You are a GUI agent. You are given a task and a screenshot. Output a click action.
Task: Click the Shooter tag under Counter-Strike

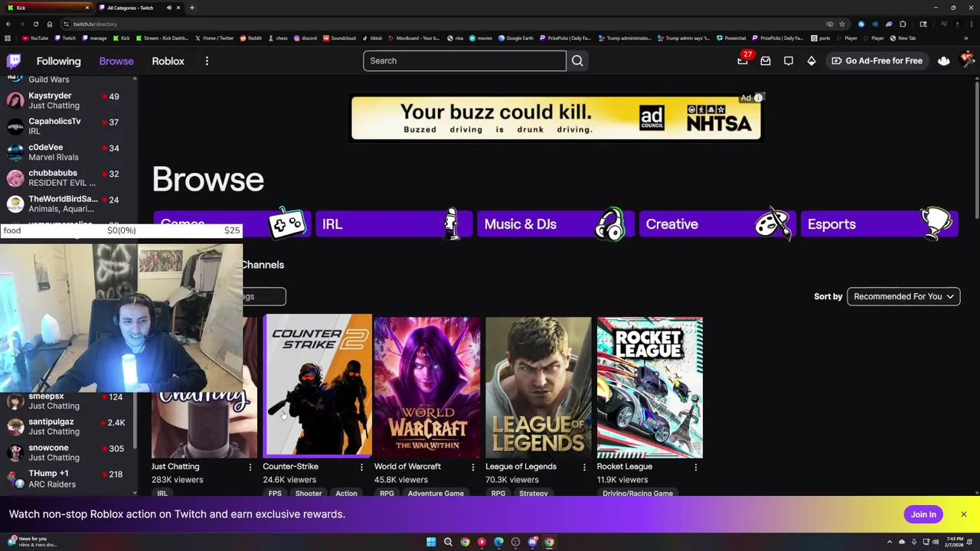pos(309,494)
